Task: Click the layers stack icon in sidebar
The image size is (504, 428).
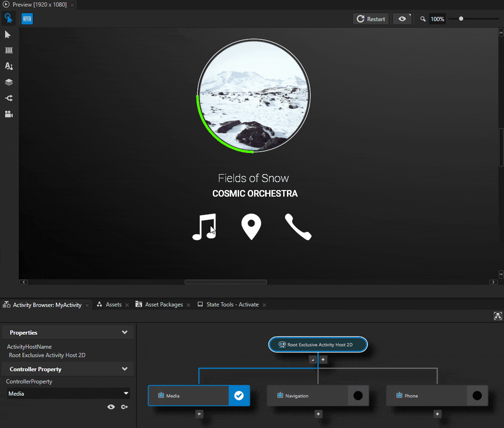Action: point(8,82)
